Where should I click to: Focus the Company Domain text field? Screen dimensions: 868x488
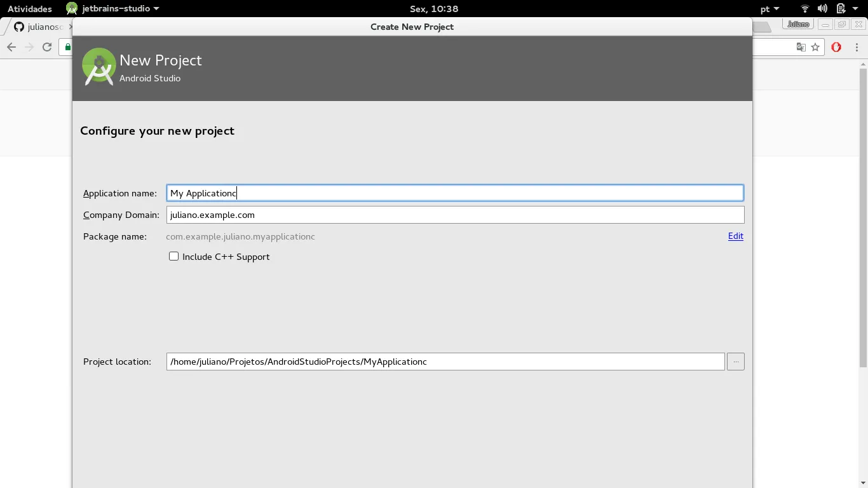454,215
